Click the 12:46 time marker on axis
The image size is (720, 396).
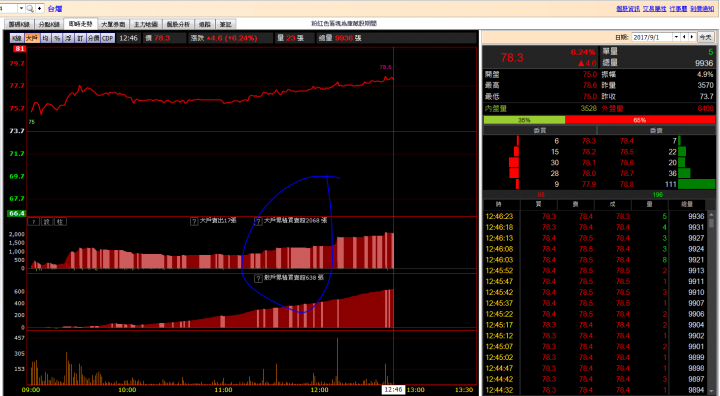coord(393,390)
